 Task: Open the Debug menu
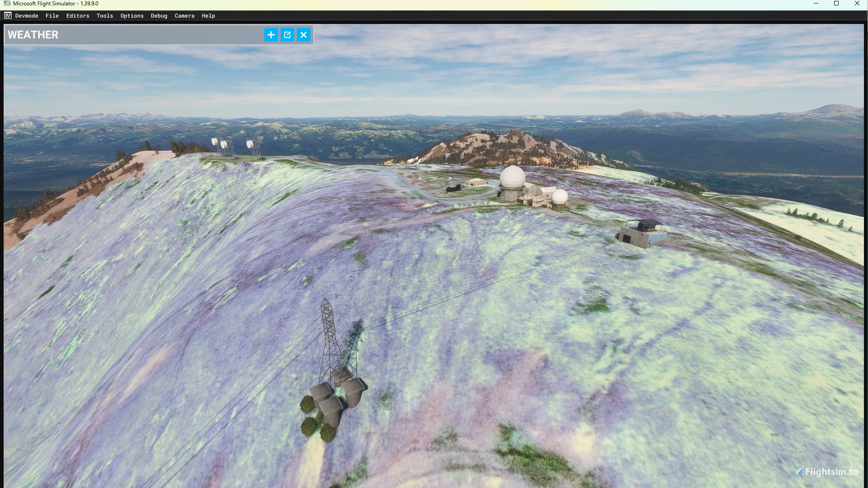point(159,16)
